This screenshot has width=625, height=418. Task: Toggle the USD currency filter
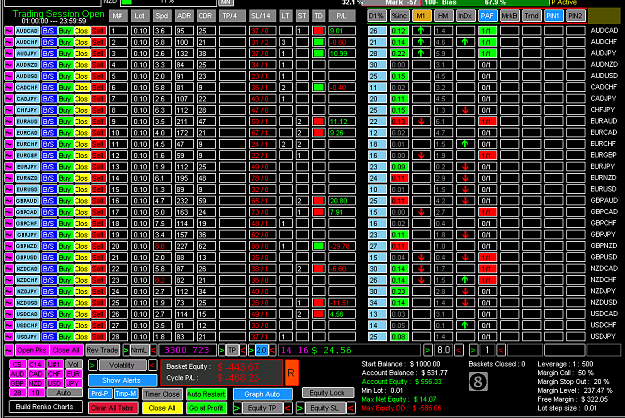(54, 383)
